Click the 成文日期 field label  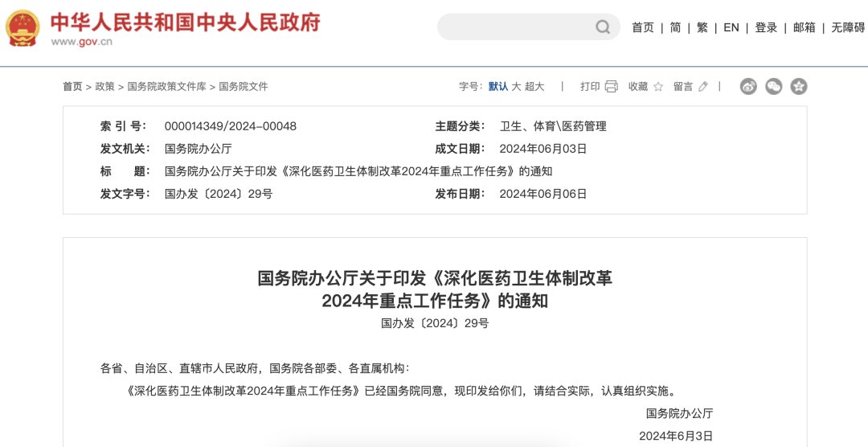[460, 149]
